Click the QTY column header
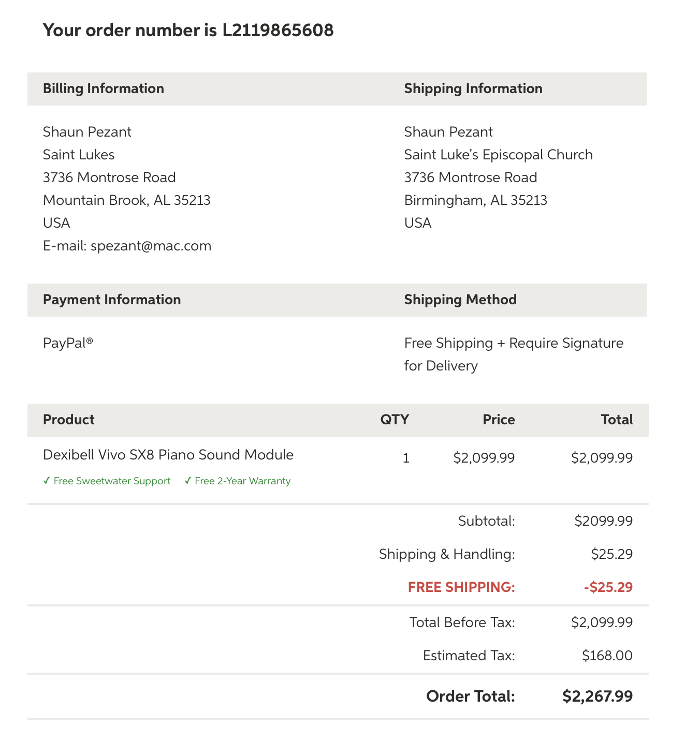 point(395,420)
